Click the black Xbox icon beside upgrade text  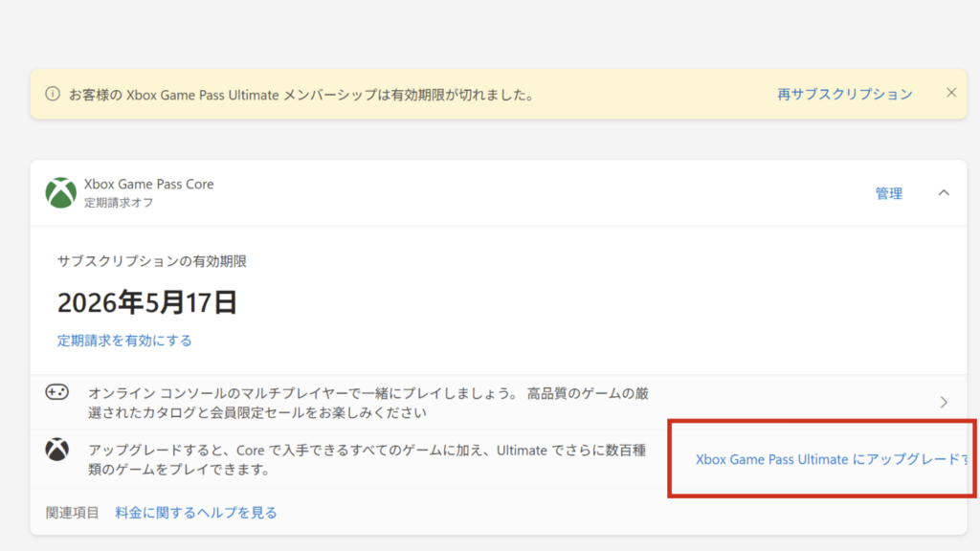click(56, 450)
